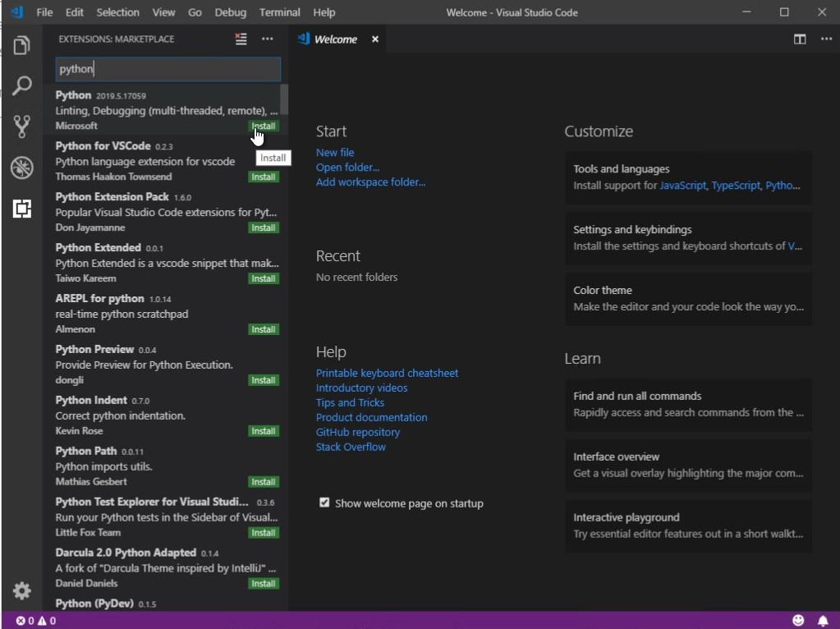Open editor more actions menu

click(x=826, y=39)
